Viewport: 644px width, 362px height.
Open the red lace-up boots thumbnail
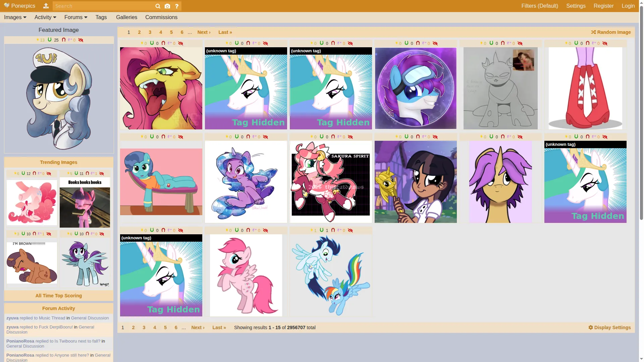tap(585, 88)
